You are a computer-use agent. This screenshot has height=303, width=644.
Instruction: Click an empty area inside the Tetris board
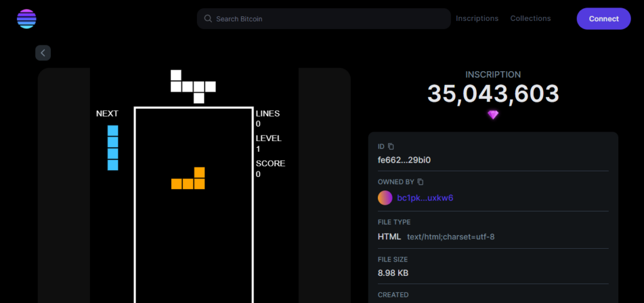click(194, 252)
